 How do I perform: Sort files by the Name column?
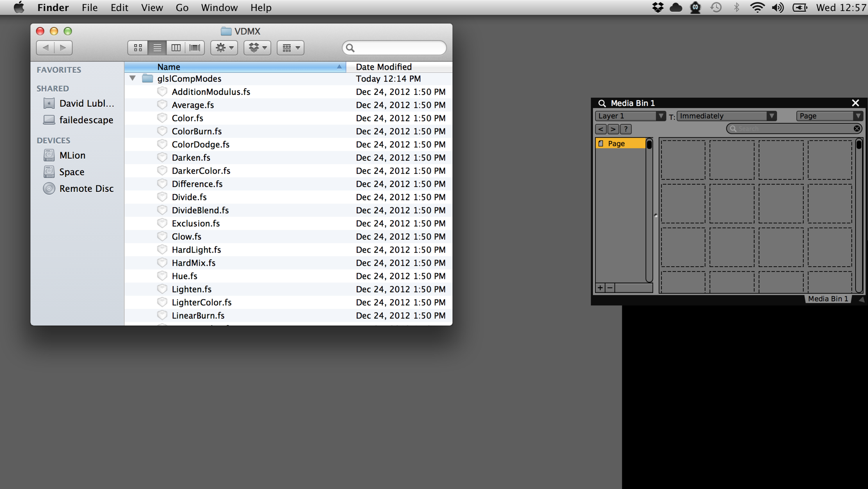tap(235, 67)
